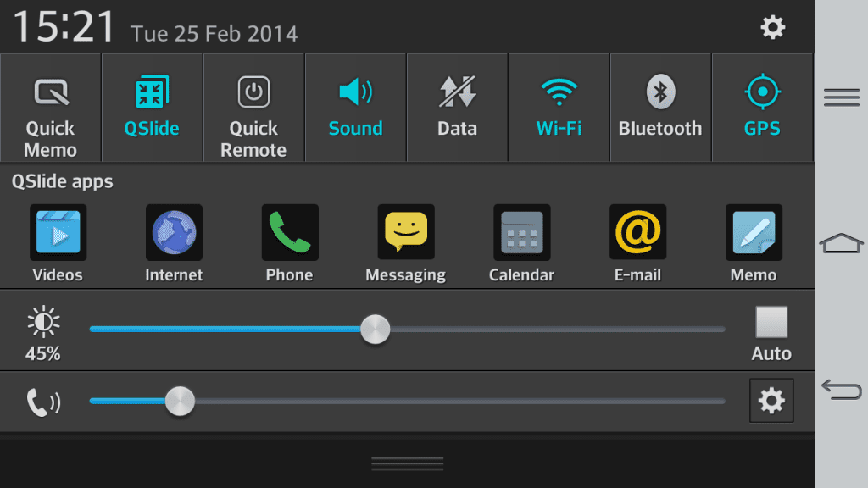Open the system Settings gear at top right
Viewport: 868px width, 488px height.
tap(772, 26)
